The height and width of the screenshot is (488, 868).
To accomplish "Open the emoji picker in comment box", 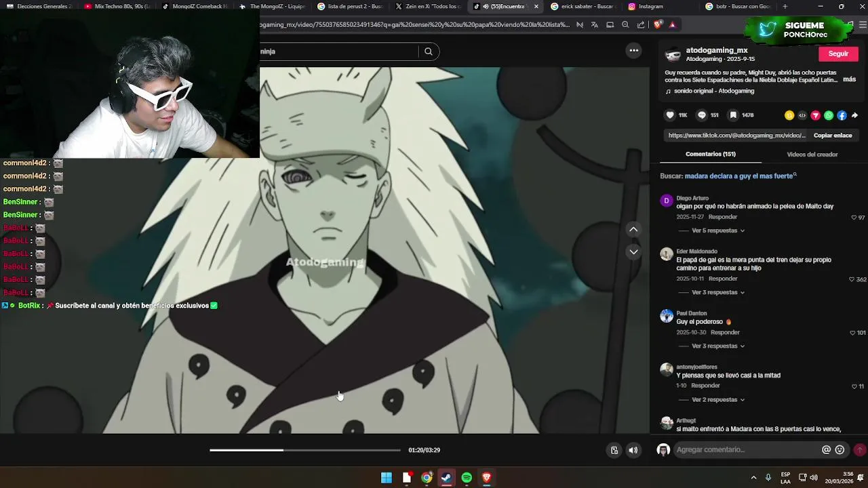I will (840, 449).
